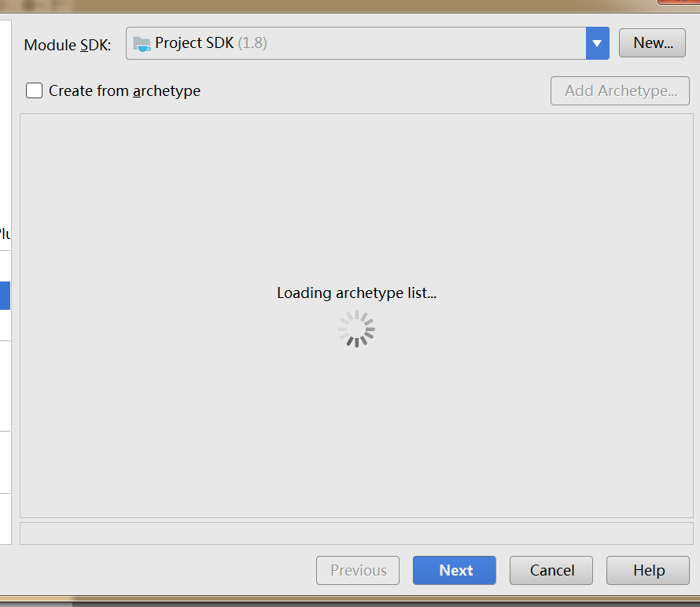Click the Cancel button

pos(551,570)
